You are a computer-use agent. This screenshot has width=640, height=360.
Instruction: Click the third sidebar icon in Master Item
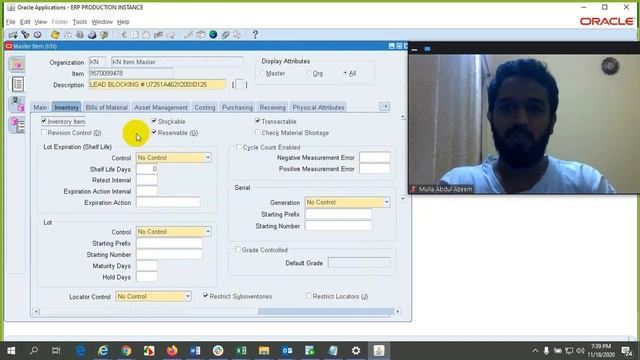pyautogui.click(x=17, y=104)
